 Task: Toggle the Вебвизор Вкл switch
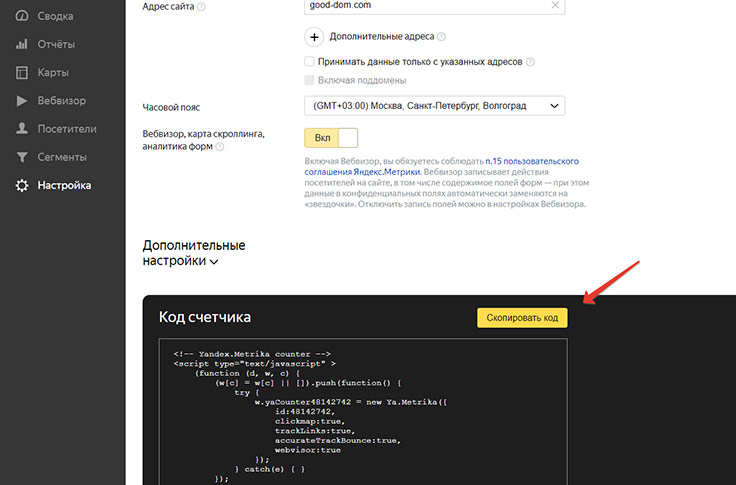pos(331,138)
